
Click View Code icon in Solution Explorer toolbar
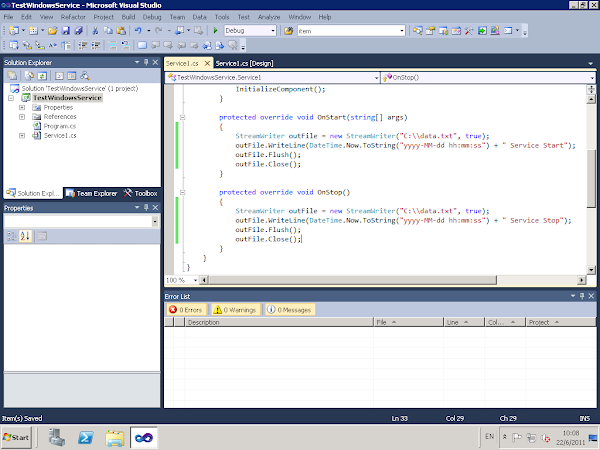[x=59, y=76]
